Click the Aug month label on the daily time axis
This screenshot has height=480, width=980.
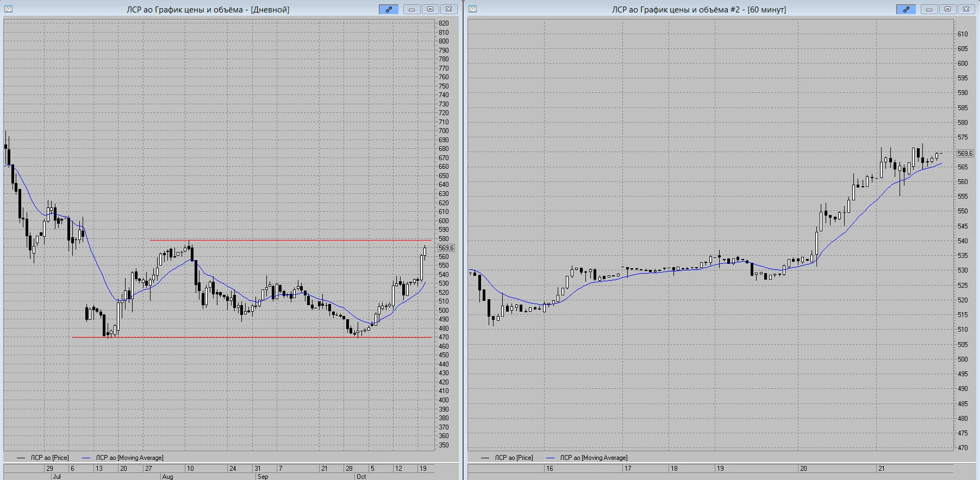coord(167,477)
